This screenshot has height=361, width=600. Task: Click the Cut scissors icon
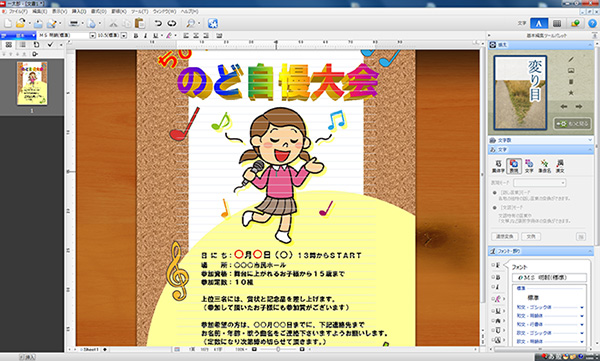coord(113,23)
